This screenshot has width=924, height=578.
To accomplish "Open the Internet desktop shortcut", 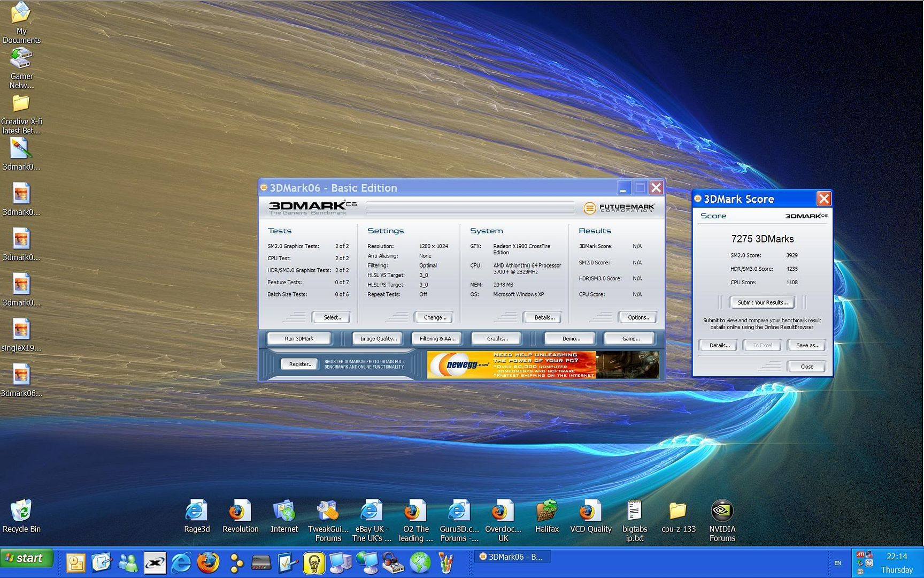I will [x=284, y=516].
